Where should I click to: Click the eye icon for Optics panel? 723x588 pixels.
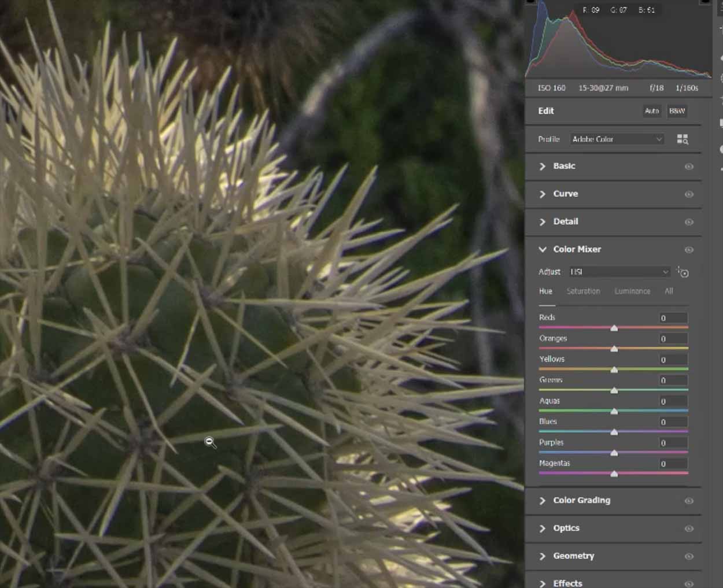(x=689, y=529)
